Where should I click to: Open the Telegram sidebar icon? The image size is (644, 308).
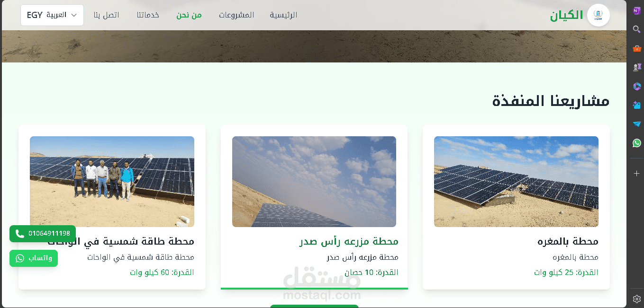(x=636, y=124)
